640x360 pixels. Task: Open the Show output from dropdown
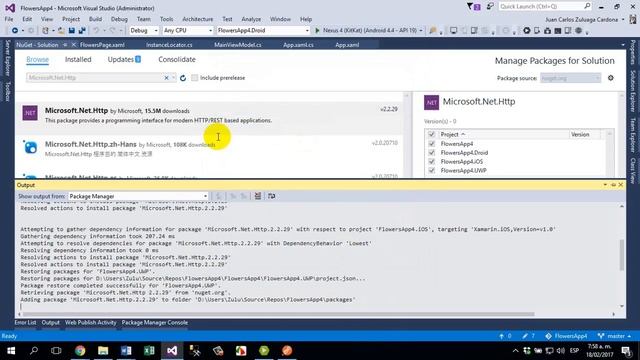tap(138, 196)
